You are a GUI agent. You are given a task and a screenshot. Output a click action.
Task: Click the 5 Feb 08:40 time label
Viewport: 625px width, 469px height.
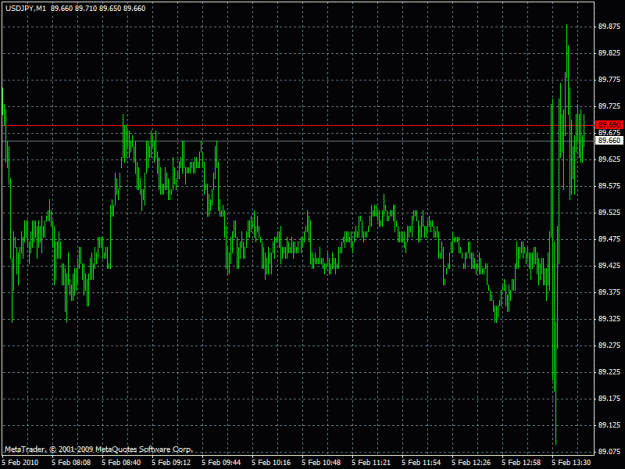tap(121, 462)
